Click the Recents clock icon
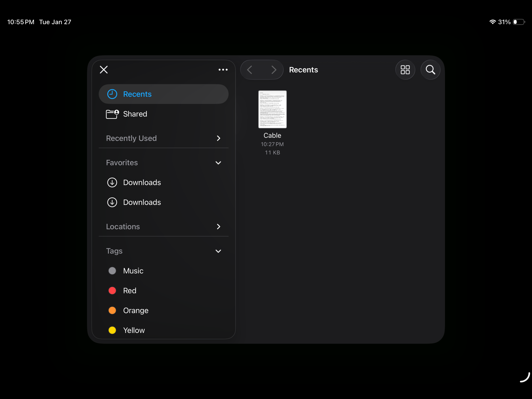 tap(112, 94)
